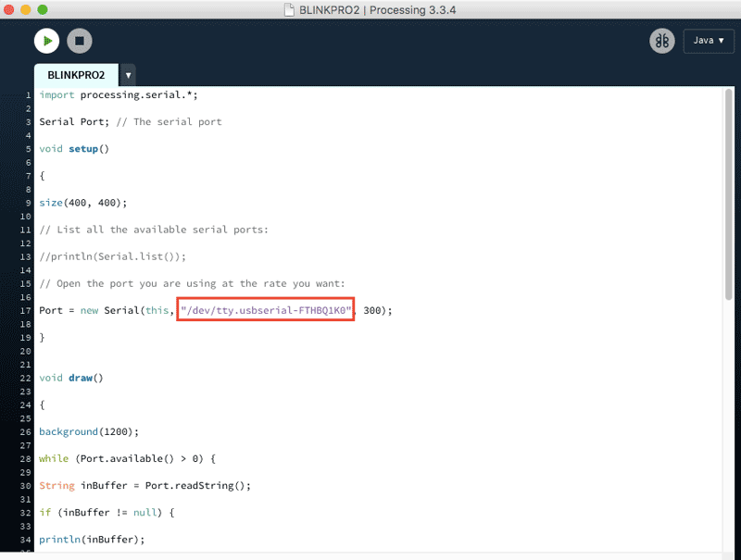Click line number 22 in gutter

26,379
